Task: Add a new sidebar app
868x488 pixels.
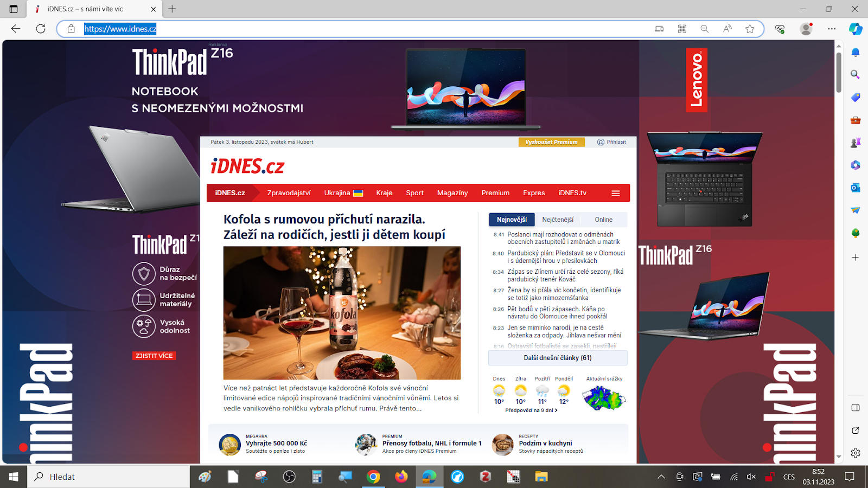Action: point(856,258)
